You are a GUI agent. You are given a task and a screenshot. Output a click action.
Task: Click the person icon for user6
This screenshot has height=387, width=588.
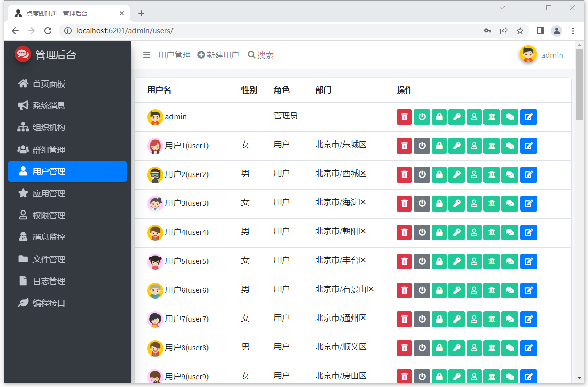click(474, 290)
